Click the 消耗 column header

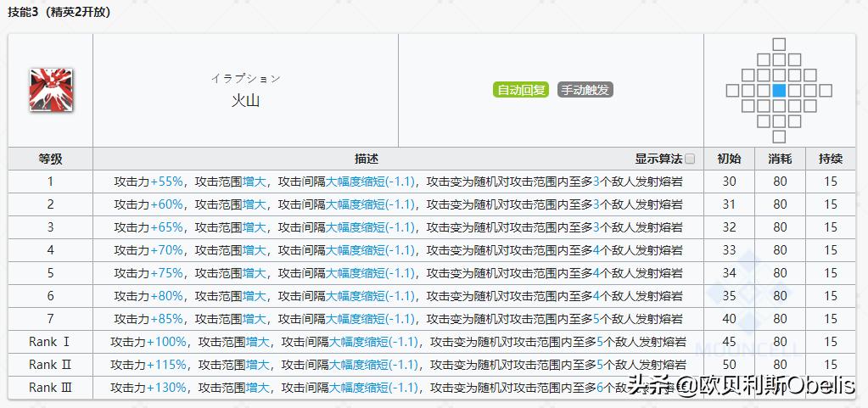[x=780, y=159]
